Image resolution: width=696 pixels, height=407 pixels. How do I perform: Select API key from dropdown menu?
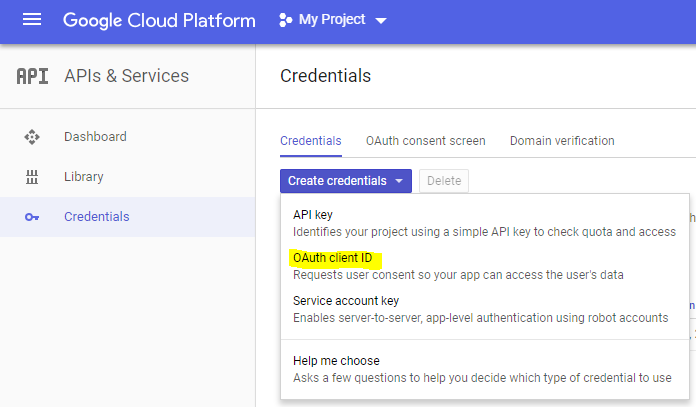click(485, 223)
